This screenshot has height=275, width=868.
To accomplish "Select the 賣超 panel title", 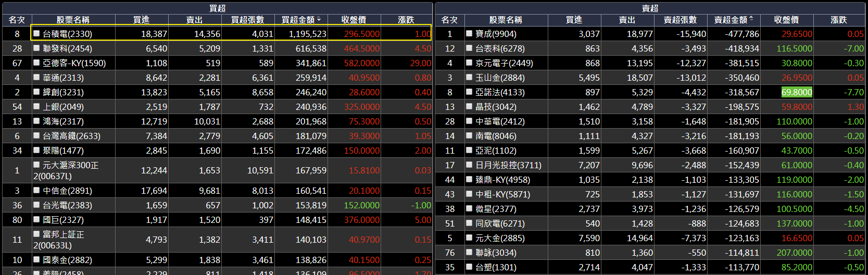I will tap(650, 8).
